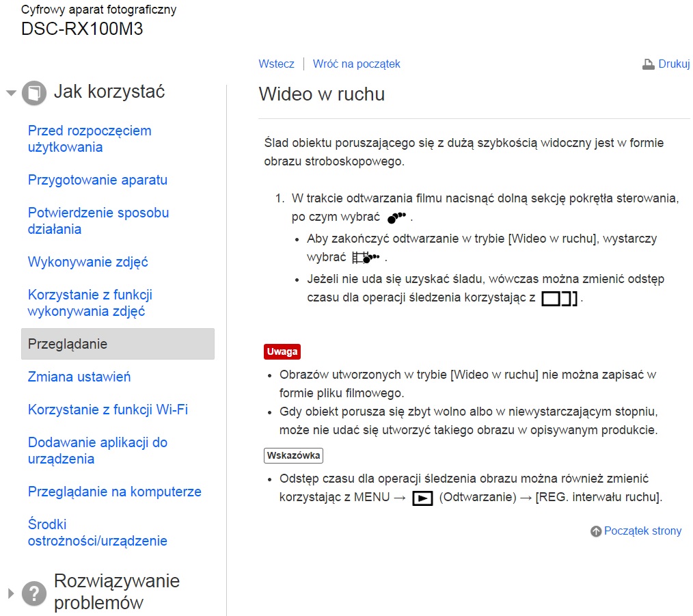Open Przeglądanie na komputerze page
The image size is (693, 616).
(x=114, y=492)
